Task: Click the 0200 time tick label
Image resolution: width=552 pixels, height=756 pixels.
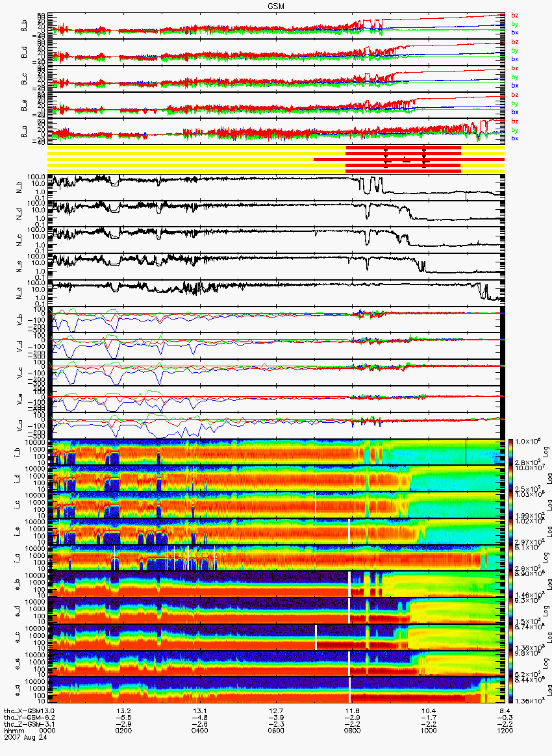Action: [x=124, y=731]
